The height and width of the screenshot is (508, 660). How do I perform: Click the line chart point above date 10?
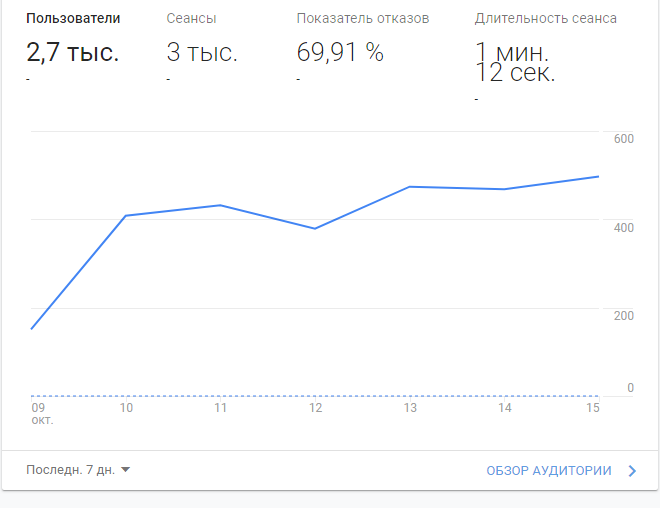click(x=126, y=215)
